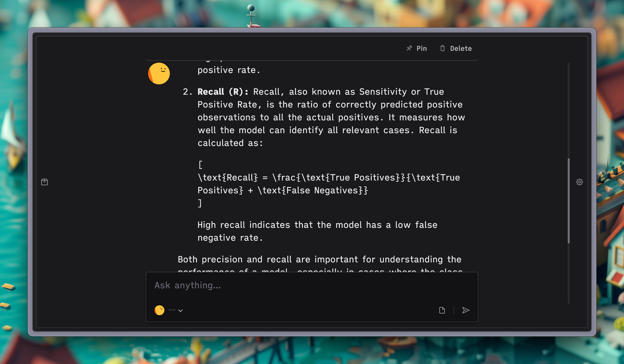624x364 pixels.
Task: Click the vertical scrollbar thumb
Action: pyautogui.click(x=568, y=201)
